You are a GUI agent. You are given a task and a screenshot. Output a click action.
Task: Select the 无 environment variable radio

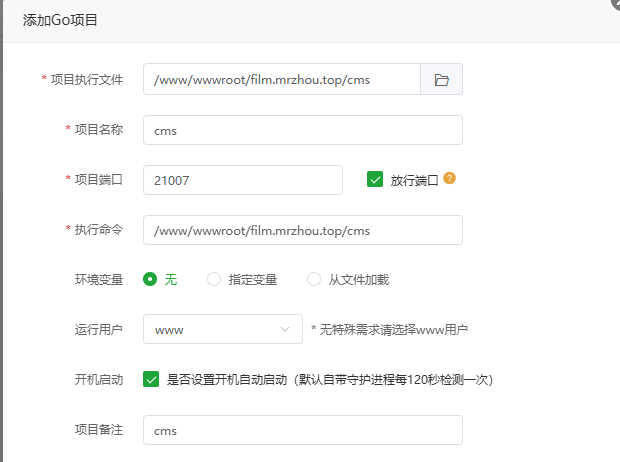(151, 280)
